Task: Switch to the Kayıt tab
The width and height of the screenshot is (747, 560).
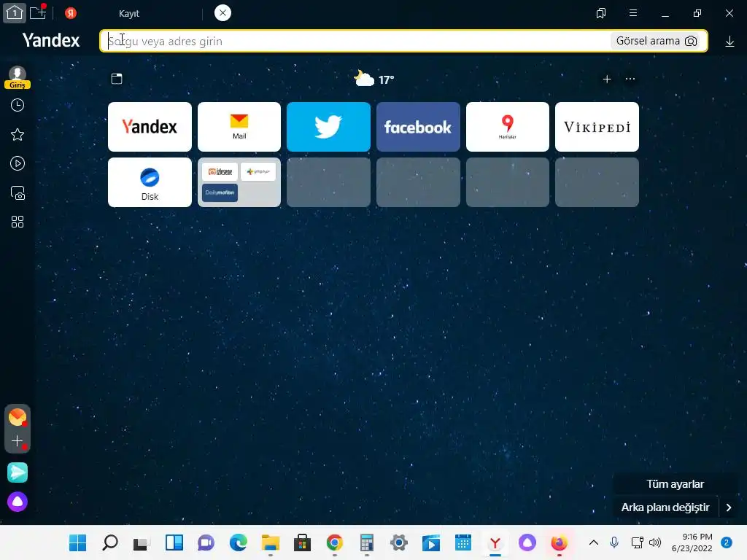Action: (x=129, y=13)
